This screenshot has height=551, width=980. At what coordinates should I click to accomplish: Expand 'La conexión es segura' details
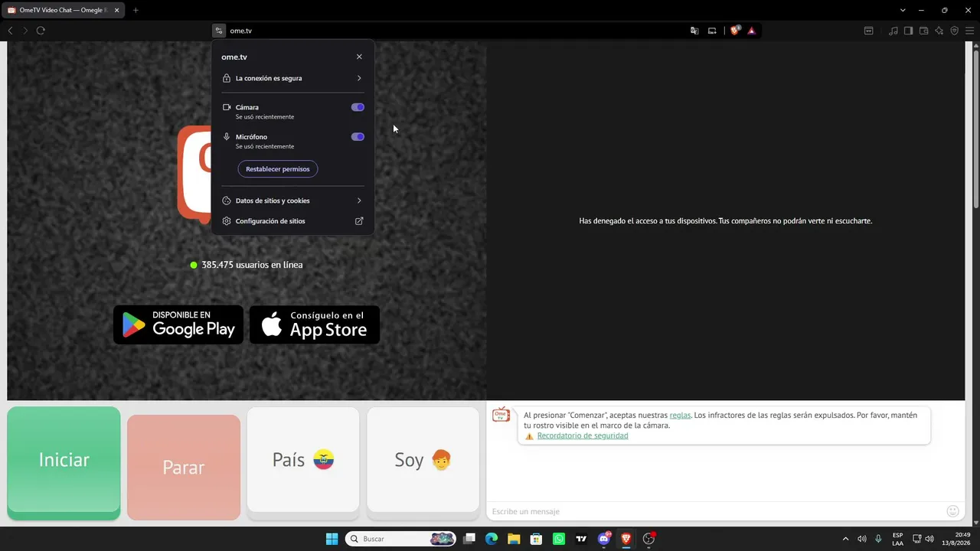pyautogui.click(x=292, y=78)
